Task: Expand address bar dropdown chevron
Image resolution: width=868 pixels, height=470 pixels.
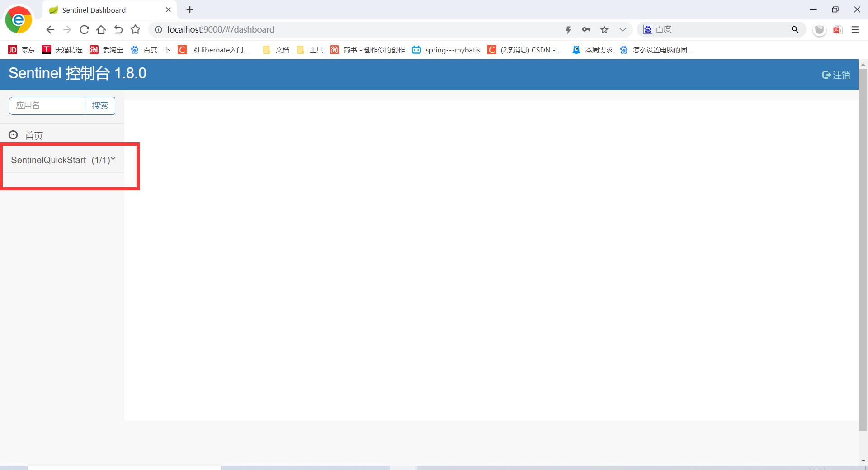Action: 623,30
